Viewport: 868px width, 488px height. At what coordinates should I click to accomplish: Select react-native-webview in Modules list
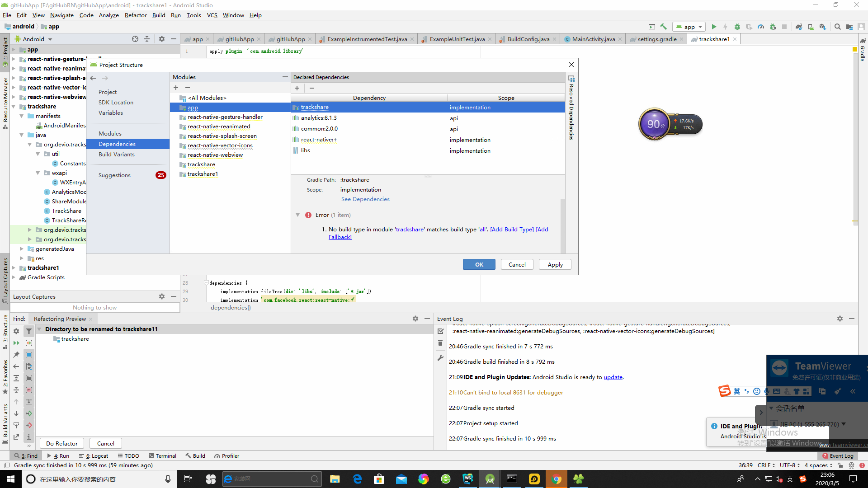(215, 155)
